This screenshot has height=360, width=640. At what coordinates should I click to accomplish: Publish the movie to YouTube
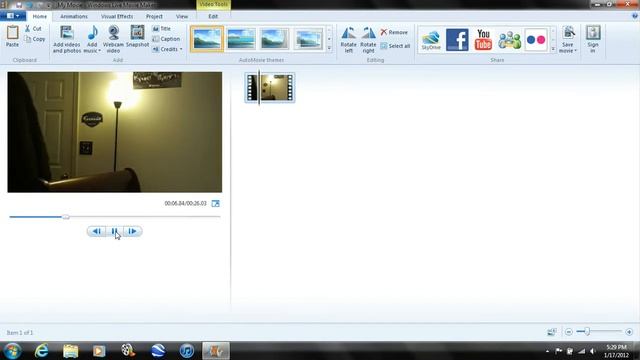point(483,40)
